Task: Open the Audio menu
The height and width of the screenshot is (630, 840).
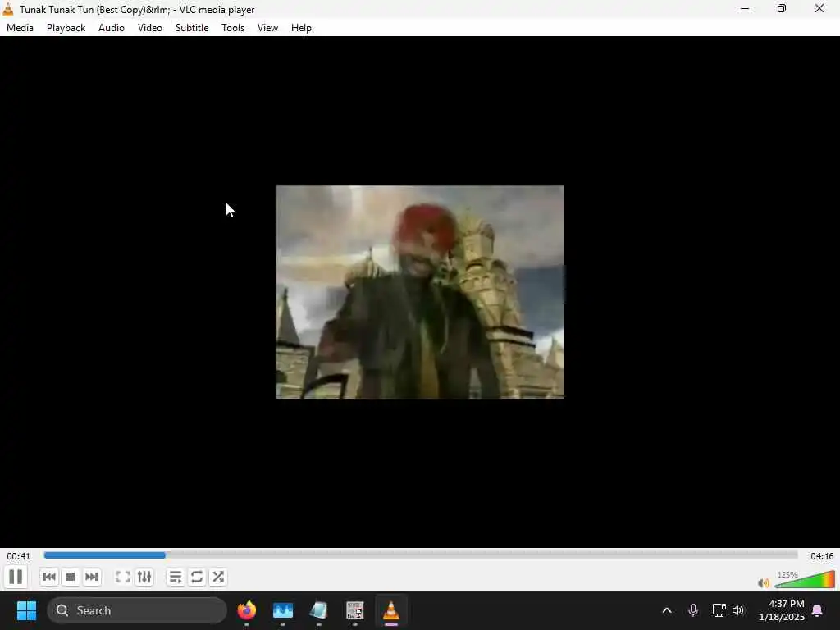Action: (x=112, y=28)
